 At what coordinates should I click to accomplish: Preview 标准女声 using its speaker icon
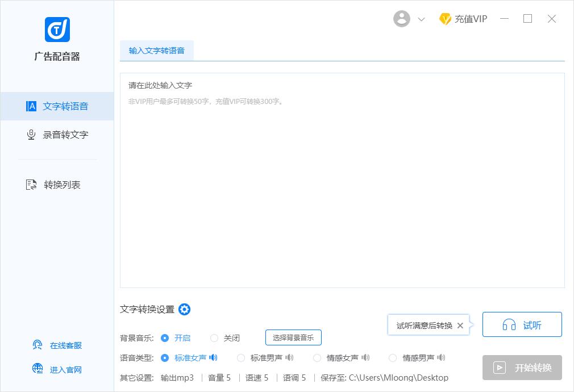[x=213, y=358]
